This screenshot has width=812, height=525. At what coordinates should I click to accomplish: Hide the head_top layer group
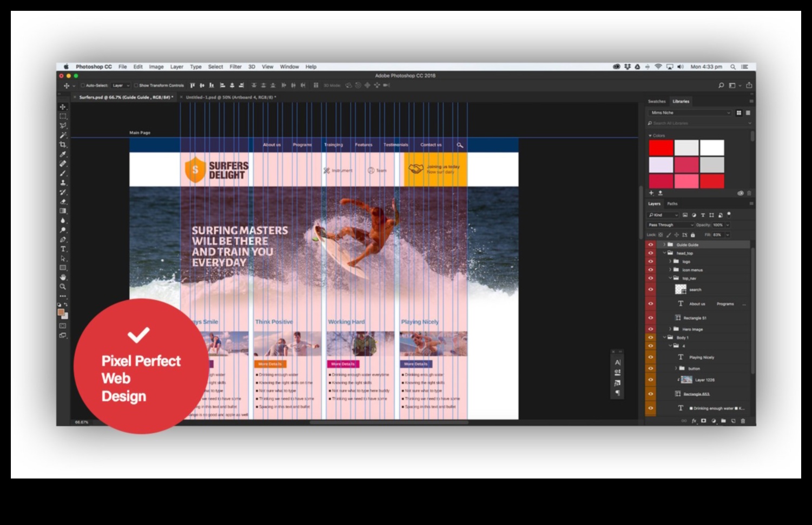point(650,252)
